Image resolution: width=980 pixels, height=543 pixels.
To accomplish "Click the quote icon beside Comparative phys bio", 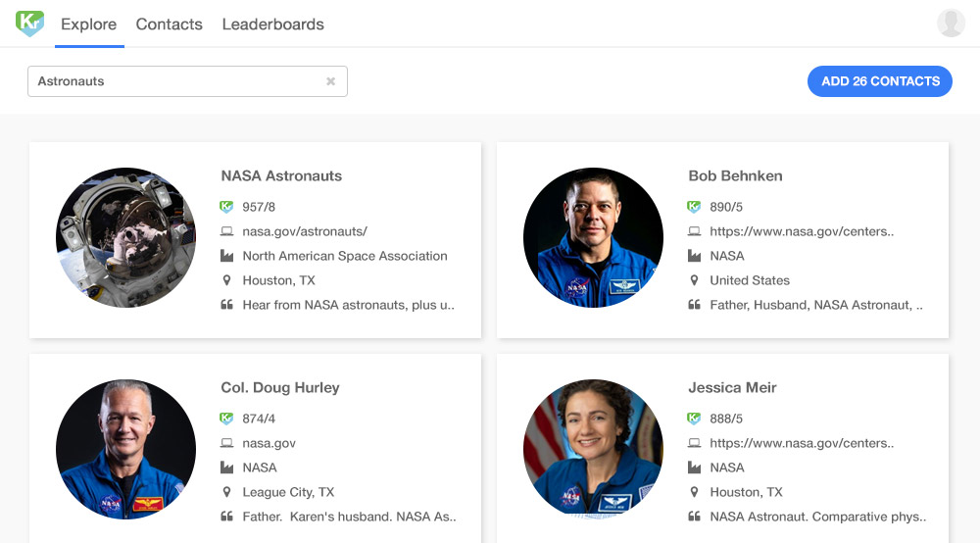I will [x=694, y=517].
